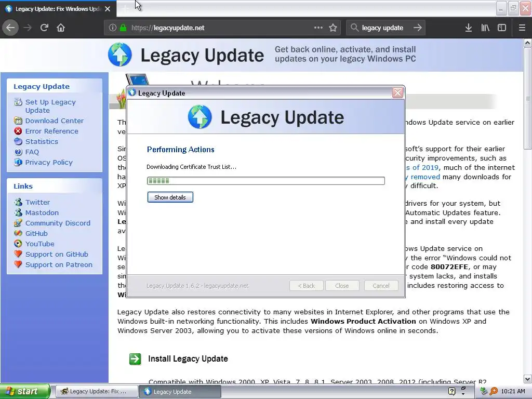The height and width of the screenshot is (399, 532).
Task: Select the Legacy Update browser tab
Action: pos(58,9)
